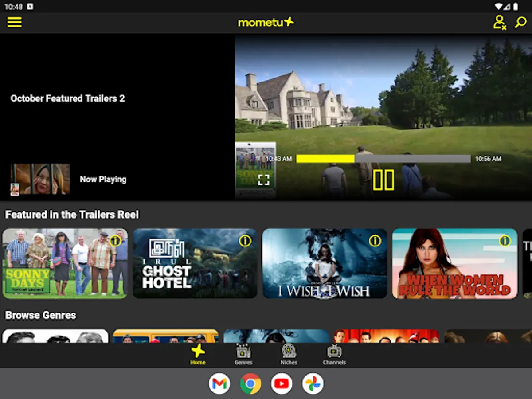
Task: Open the hamburger menu
Action: 14,22
